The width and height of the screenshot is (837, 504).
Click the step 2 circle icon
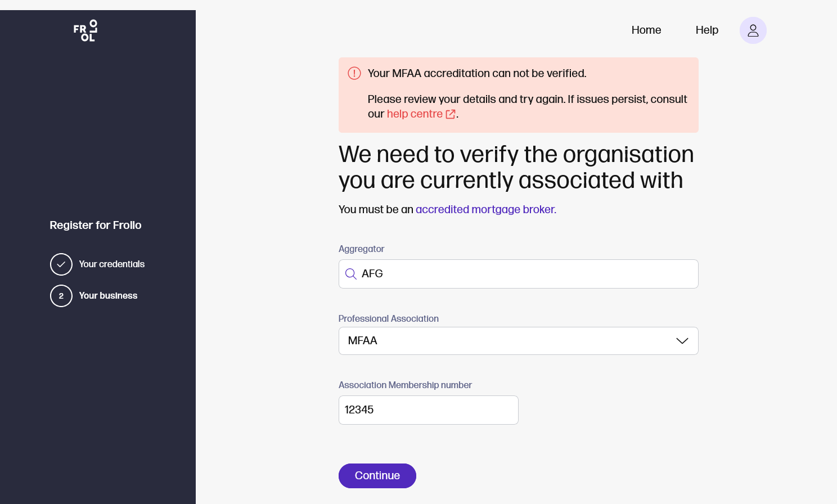[x=61, y=296]
